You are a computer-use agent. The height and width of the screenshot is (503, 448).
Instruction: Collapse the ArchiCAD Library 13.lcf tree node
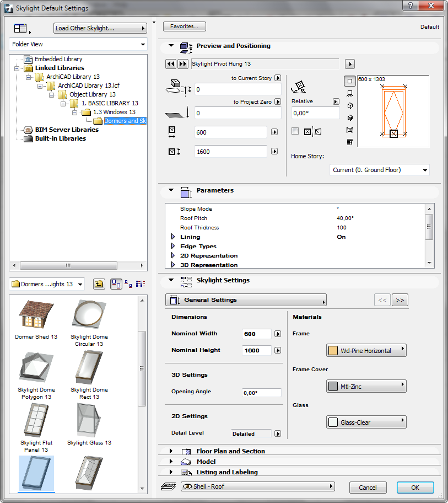[40, 85]
